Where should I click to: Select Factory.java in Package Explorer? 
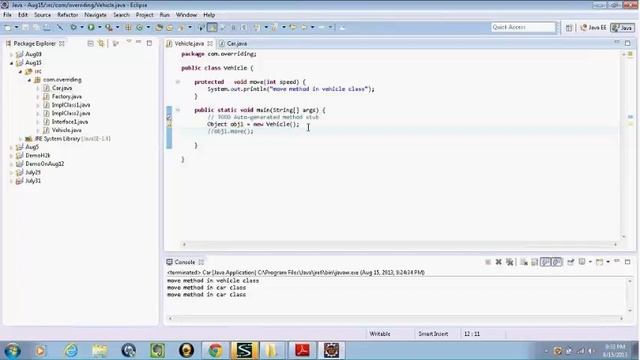coord(67,97)
